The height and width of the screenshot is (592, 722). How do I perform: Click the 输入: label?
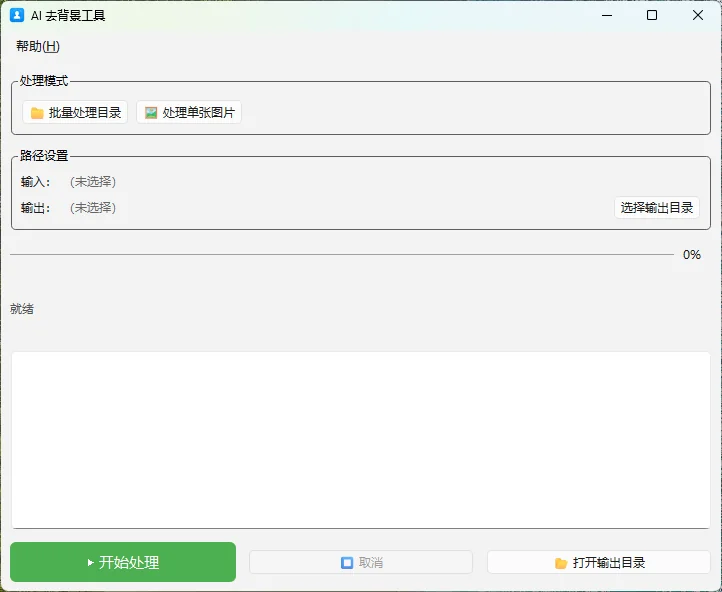[35, 182]
